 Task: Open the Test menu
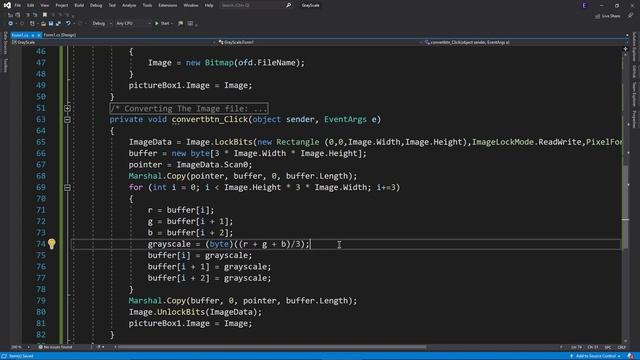click(x=112, y=5)
